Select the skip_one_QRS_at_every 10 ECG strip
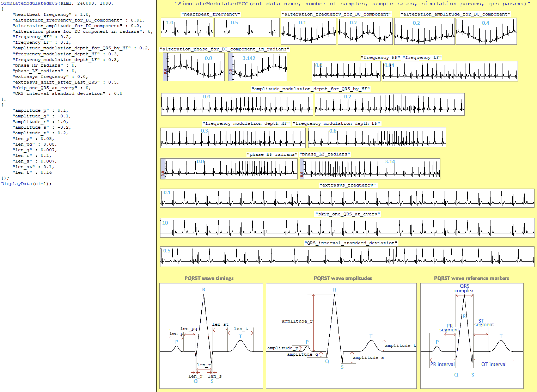The width and height of the screenshot is (537, 392). pyautogui.click(x=347, y=228)
